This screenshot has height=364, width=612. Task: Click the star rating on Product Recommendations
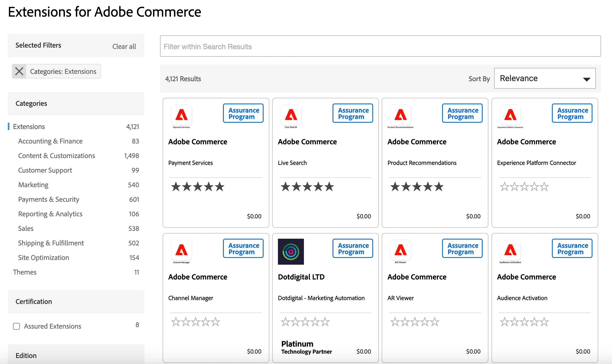417,187
